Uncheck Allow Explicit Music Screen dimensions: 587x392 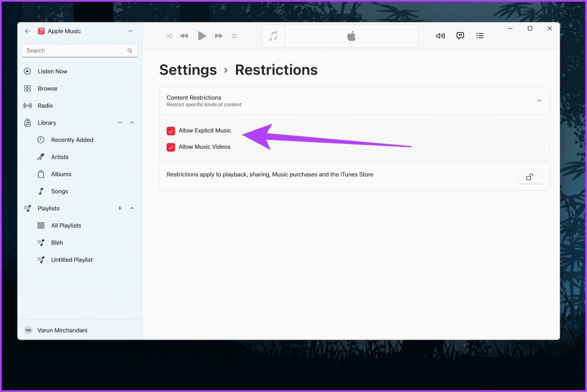point(171,131)
